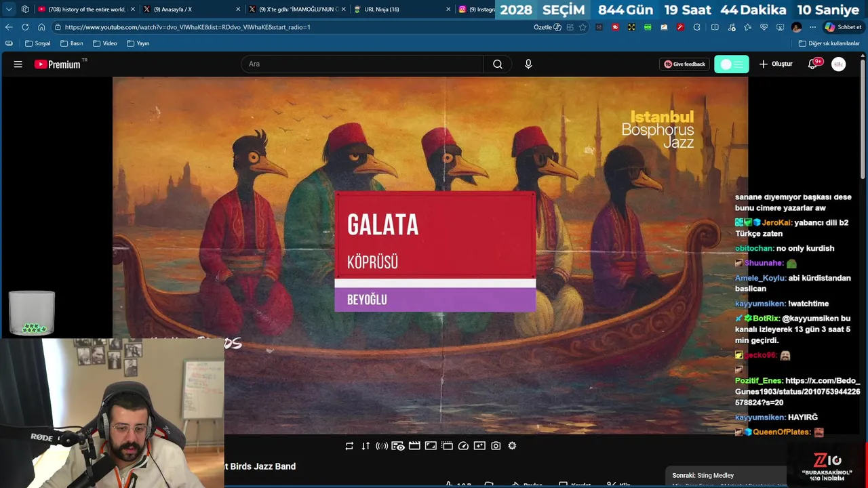868x488 pixels.
Task: Open Pozitif_Enes's x.com link in chat
Action: pyautogui.click(x=797, y=391)
